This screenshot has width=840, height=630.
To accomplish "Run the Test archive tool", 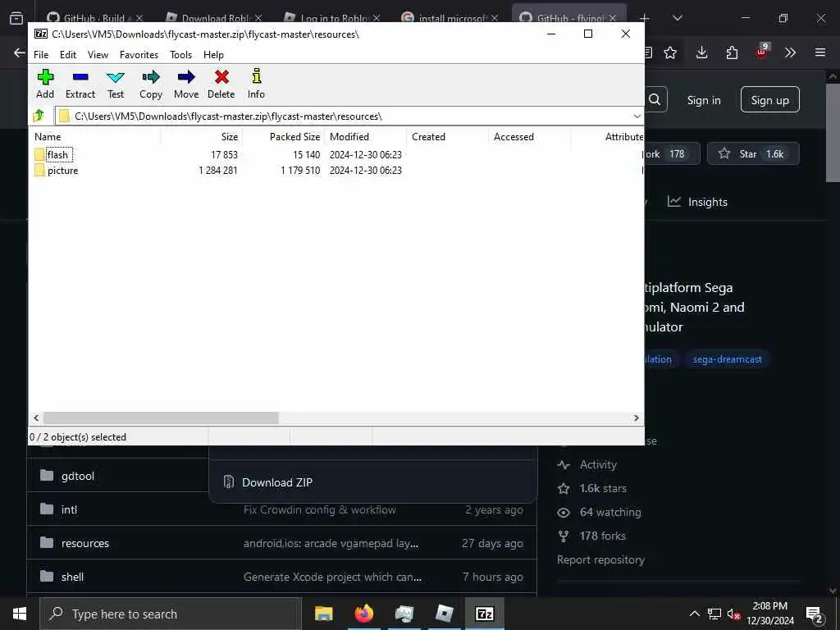I will point(116,84).
